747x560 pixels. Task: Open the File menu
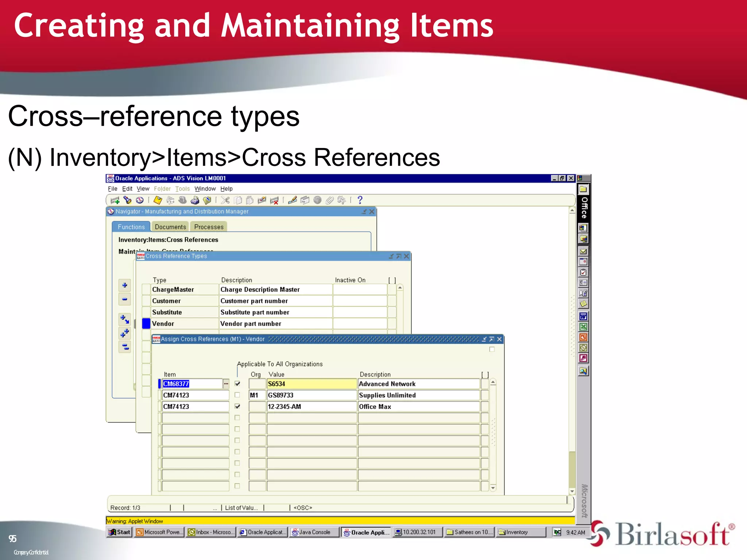112,189
